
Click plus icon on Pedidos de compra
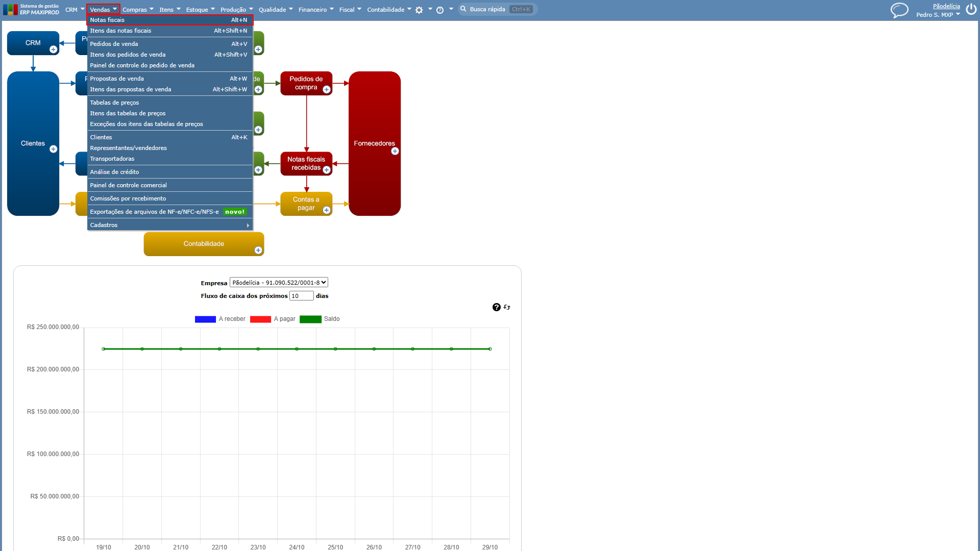pyautogui.click(x=327, y=89)
